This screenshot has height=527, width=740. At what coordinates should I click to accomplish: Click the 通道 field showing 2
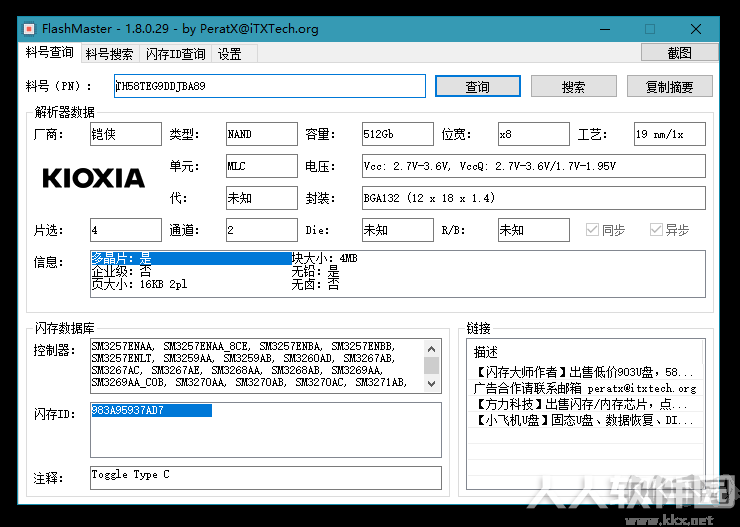pos(261,230)
